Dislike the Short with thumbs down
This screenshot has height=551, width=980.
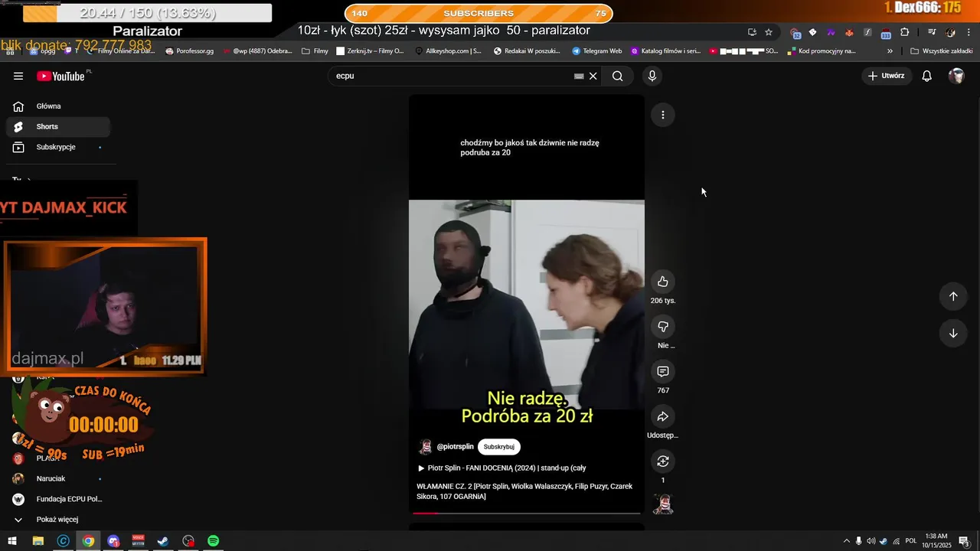pyautogui.click(x=663, y=327)
